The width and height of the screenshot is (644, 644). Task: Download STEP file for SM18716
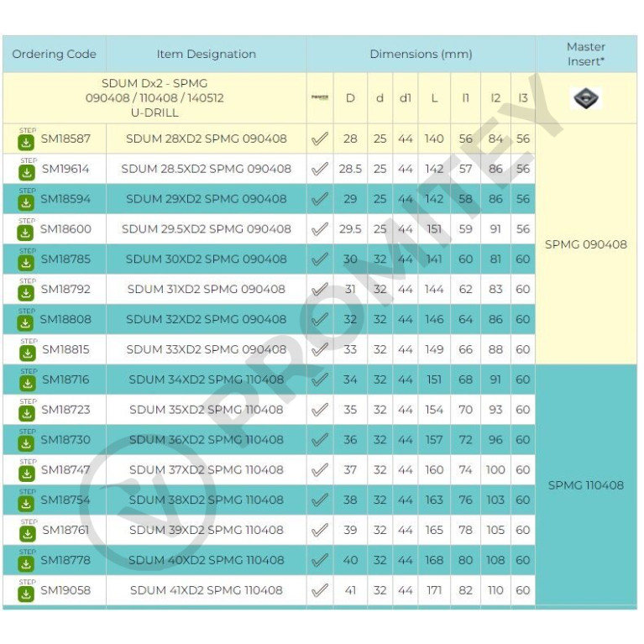click(x=28, y=383)
